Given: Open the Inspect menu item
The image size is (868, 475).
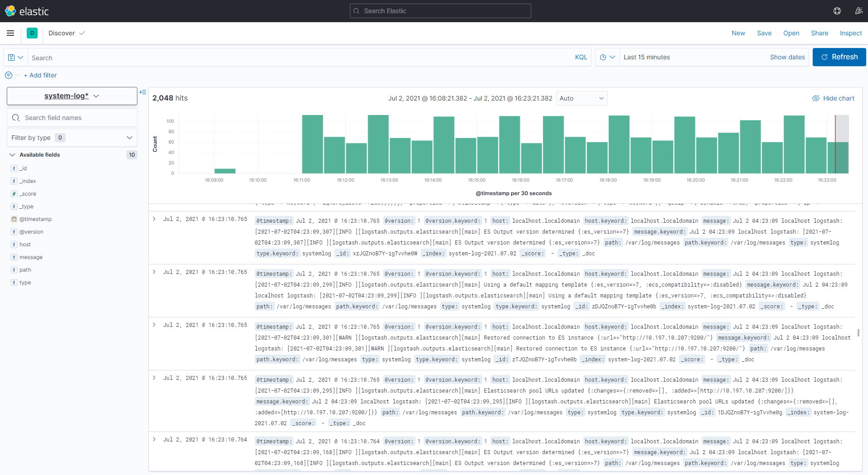Looking at the screenshot, I should tap(851, 33).
